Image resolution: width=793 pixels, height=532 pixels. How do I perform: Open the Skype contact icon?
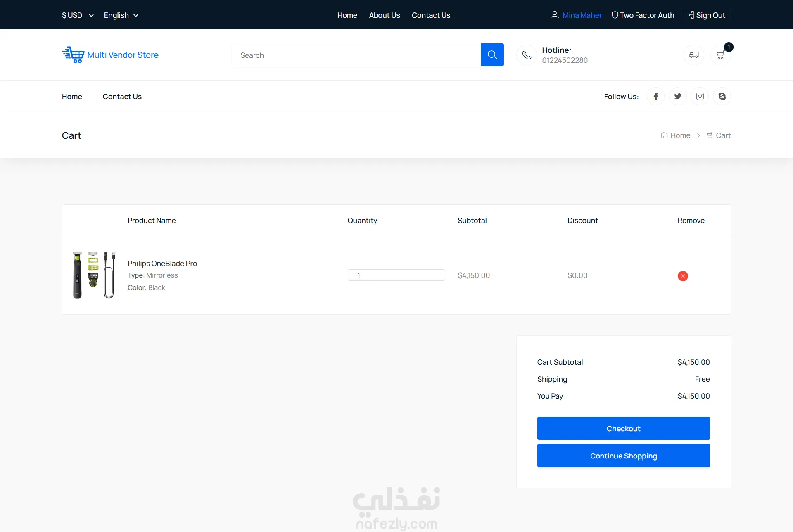pos(722,96)
